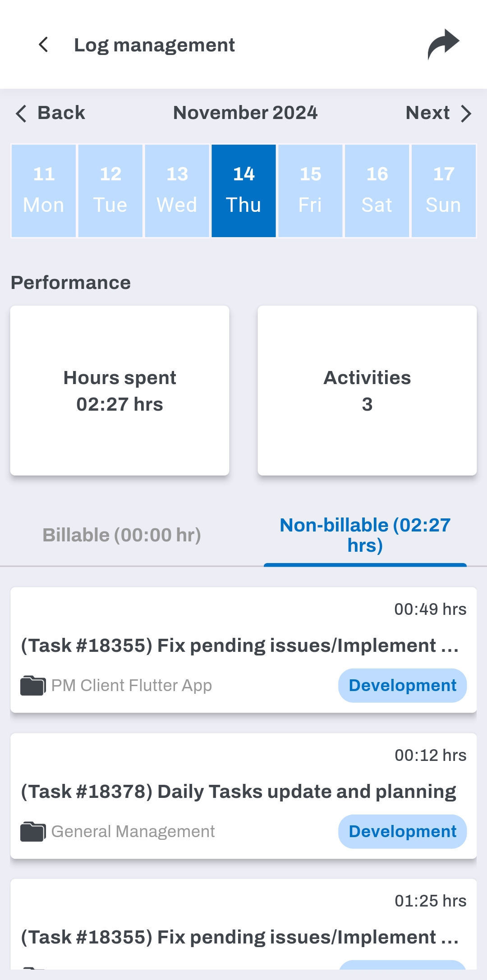Select Tuesday 12 in the week strip
Viewport: 487px width, 980px height.
pyautogui.click(x=110, y=191)
